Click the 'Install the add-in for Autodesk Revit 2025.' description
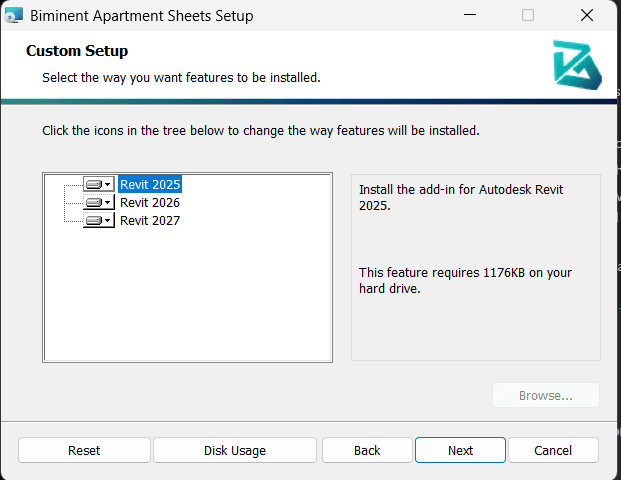This screenshot has height=480, width=621. coord(461,197)
